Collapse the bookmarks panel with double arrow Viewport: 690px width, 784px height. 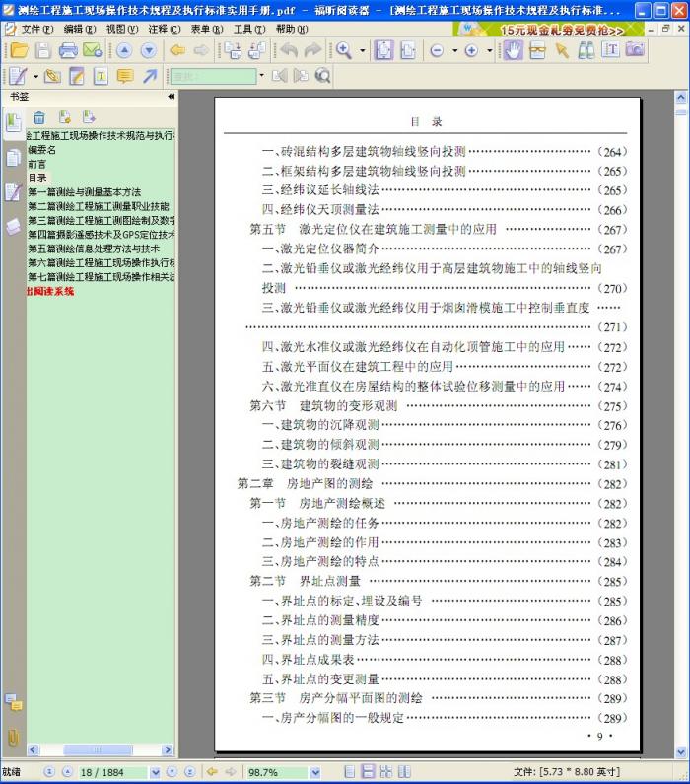(171, 97)
